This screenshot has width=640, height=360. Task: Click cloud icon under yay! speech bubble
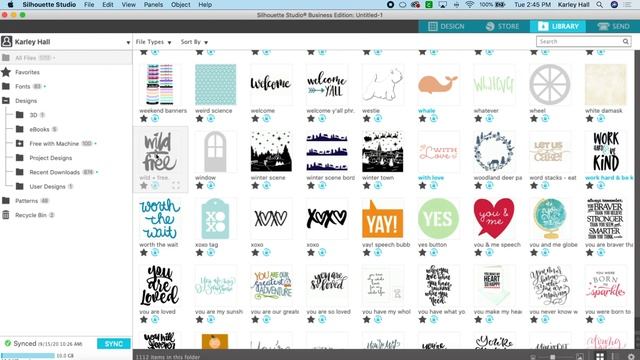point(378,252)
